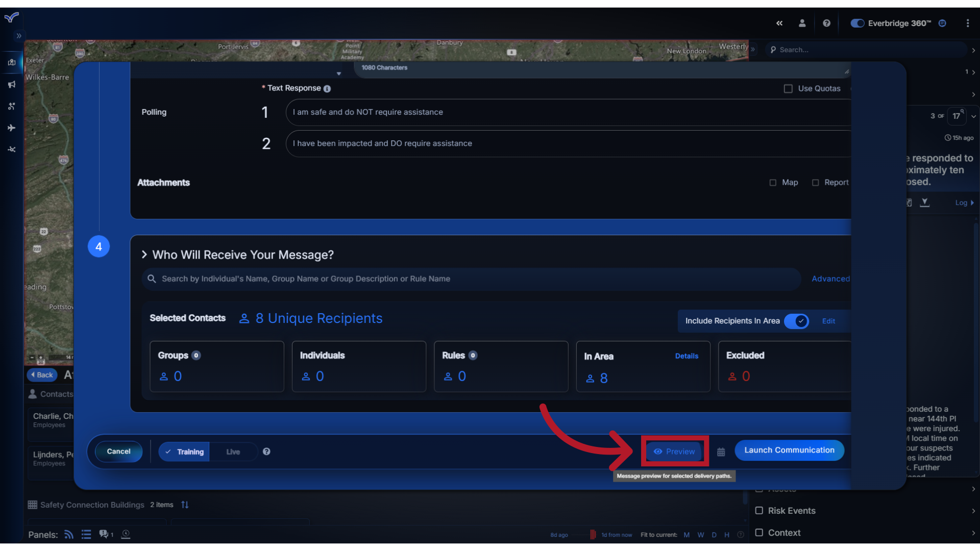
Task: Toggle off Include Recipients In Area
Action: point(797,321)
